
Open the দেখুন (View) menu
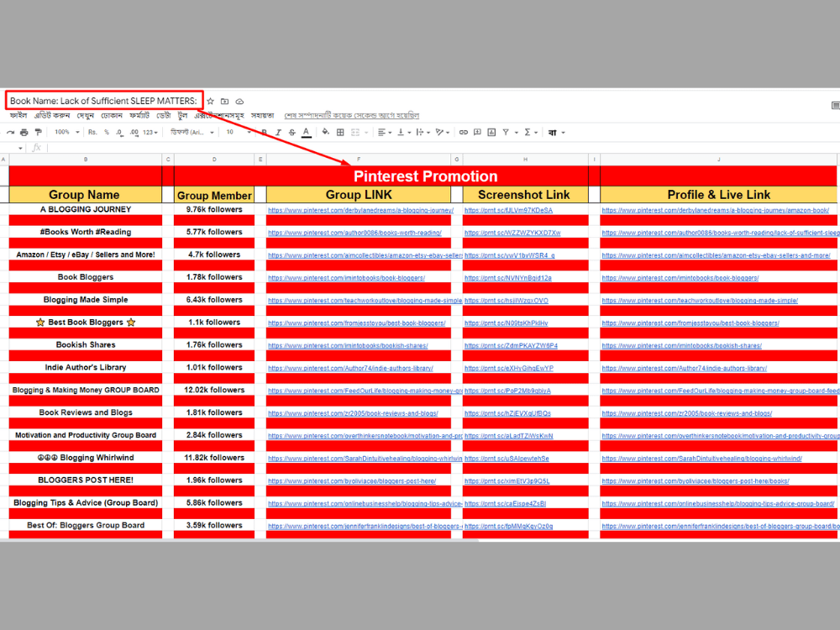86,115
